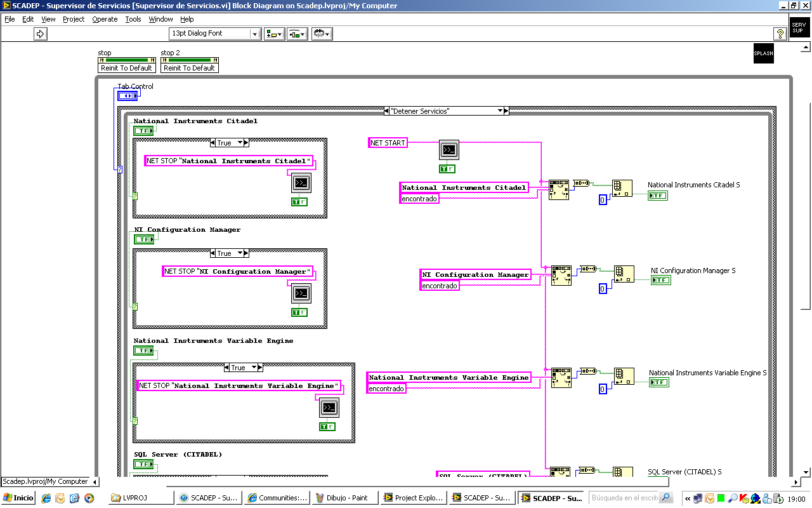Select the SPLASH subVI node
The image size is (812, 508).
pos(763,53)
